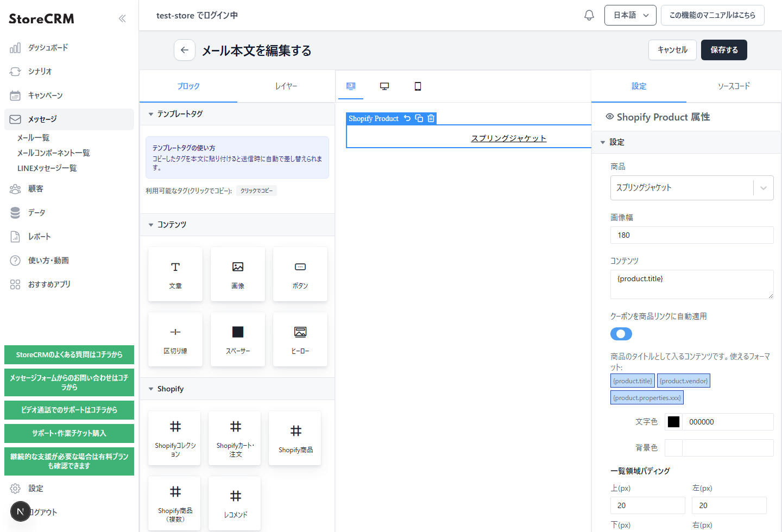Insert the {product.vendor} format tag
Image resolution: width=782 pixels, height=532 pixels.
[x=684, y=381]
